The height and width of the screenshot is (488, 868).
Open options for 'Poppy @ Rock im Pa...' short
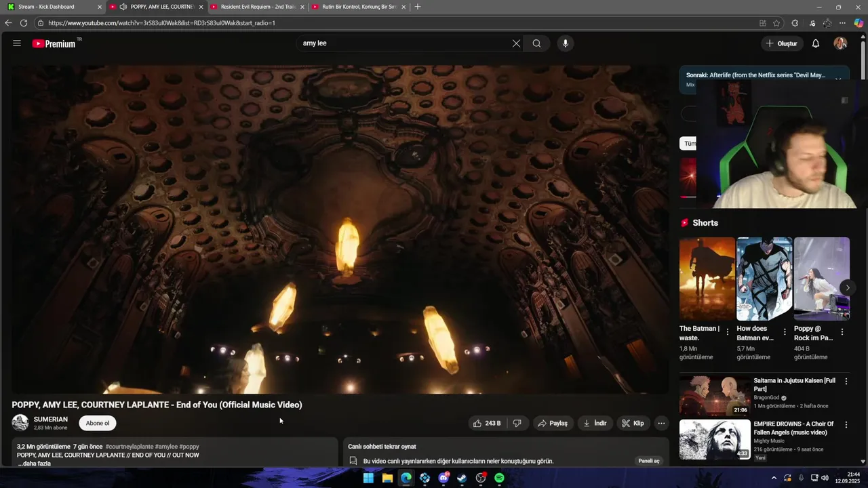coord(842,332)
